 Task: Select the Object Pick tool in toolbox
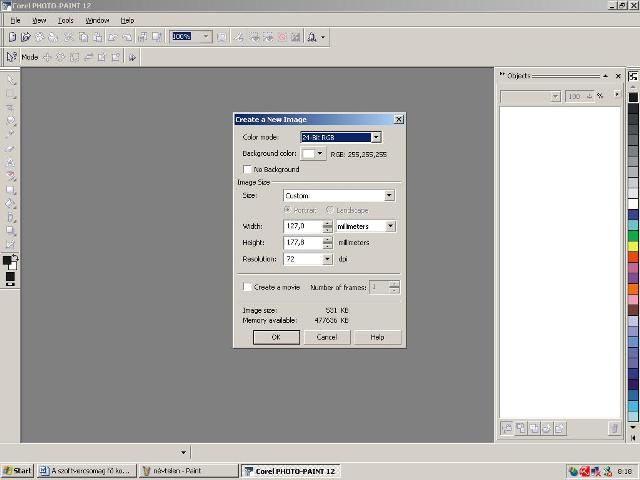click(11, 80)
